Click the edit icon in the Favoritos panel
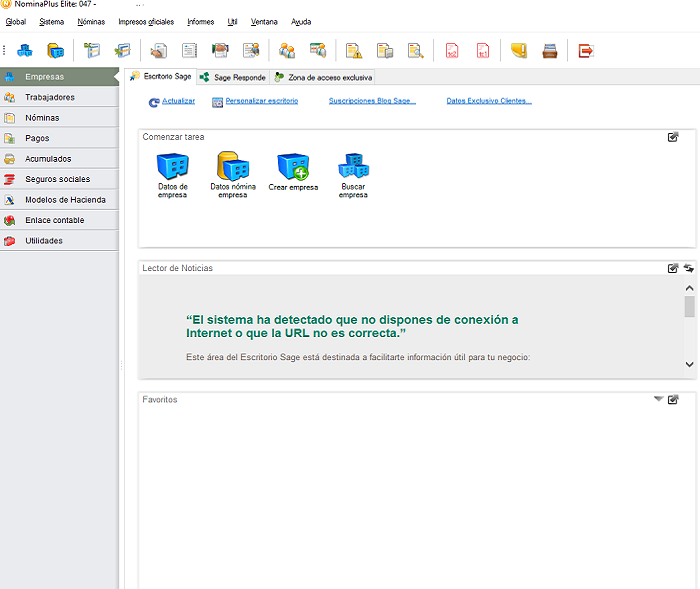The image size is (700, 589). (x=673, y=399)
